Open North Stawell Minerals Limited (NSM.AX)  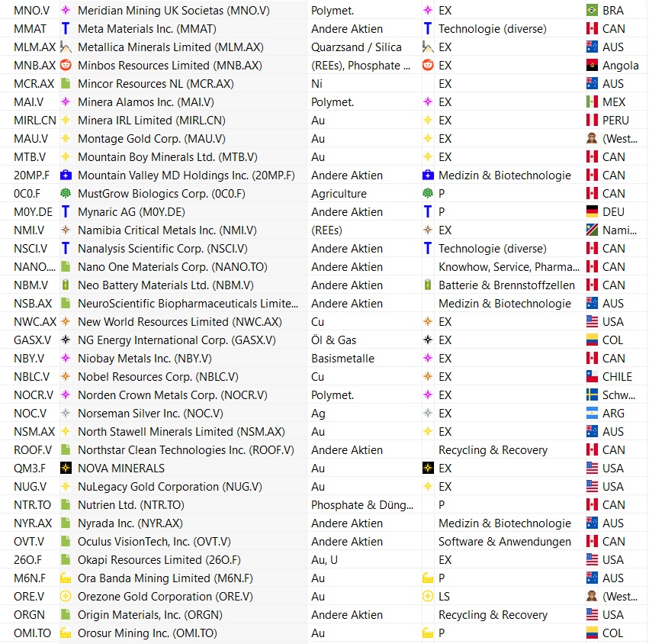coord(182,432)
